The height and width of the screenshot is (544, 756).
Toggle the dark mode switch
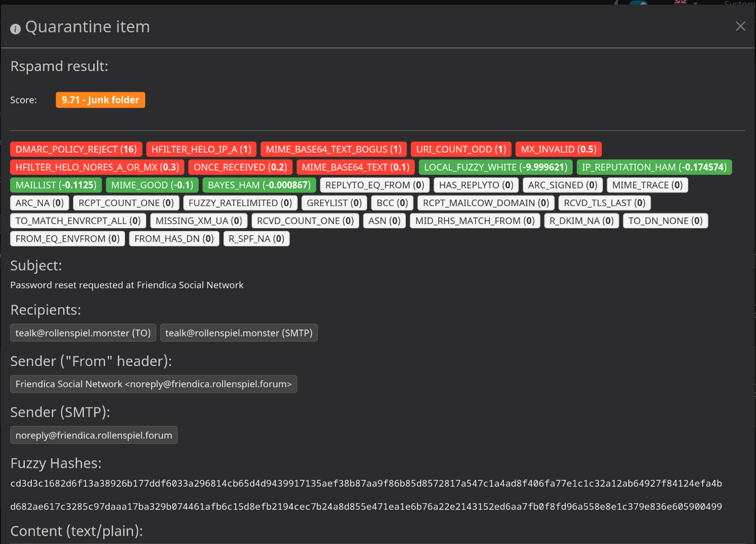pos(638,4)
